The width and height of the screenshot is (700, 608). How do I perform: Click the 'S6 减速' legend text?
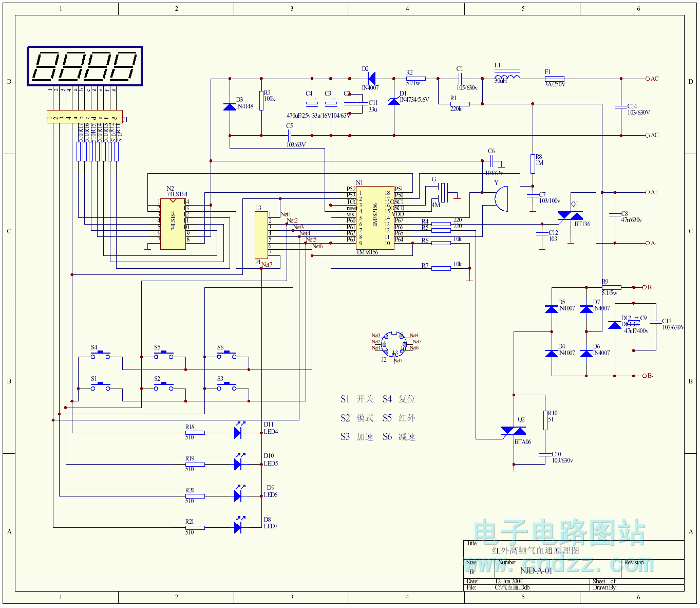point(399,437)
